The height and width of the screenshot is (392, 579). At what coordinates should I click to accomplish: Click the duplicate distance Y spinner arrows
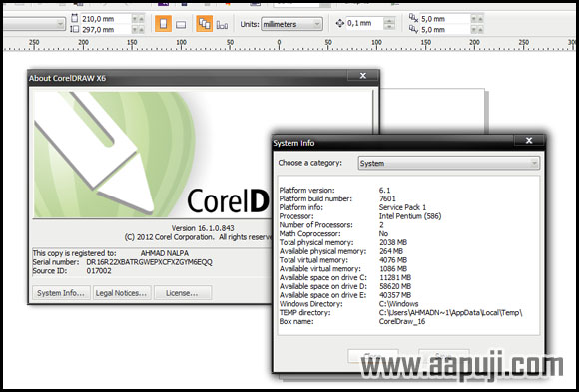click(x=477, y=29)
